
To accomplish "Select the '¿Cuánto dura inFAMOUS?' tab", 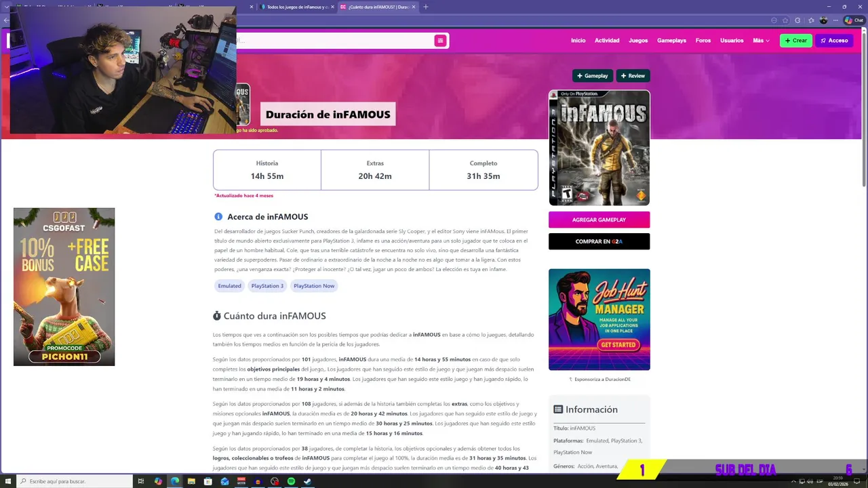I will (x=378, y=7).
